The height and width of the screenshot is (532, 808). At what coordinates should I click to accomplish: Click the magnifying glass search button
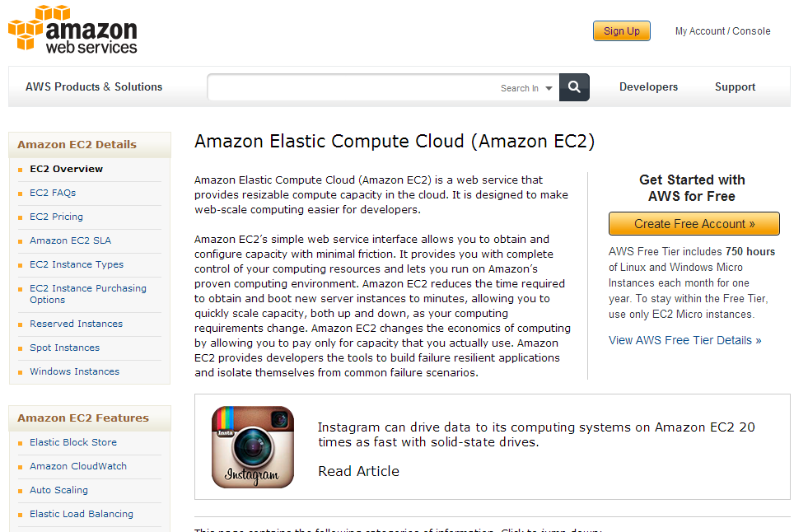point(574,87)
